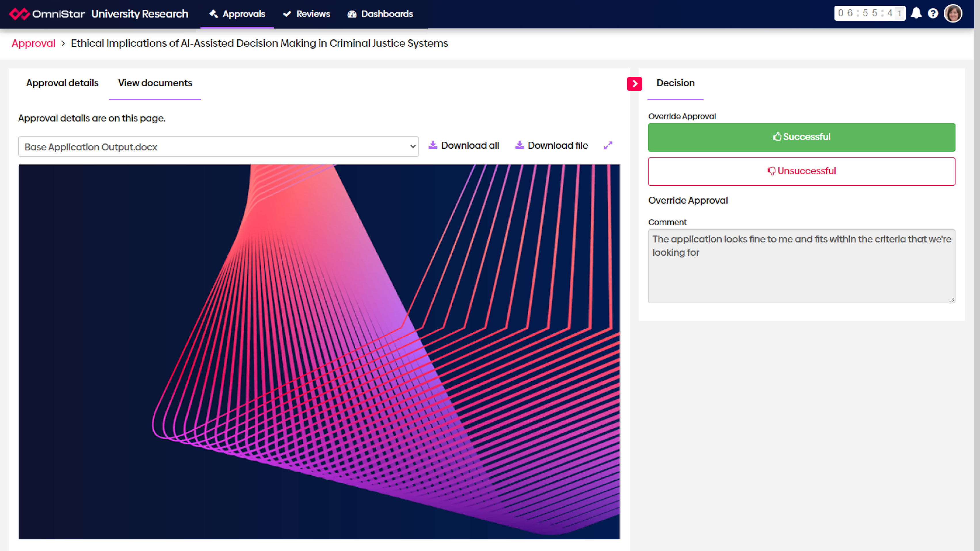Collapse the Decision panel with red arrow

coord(634,84)
